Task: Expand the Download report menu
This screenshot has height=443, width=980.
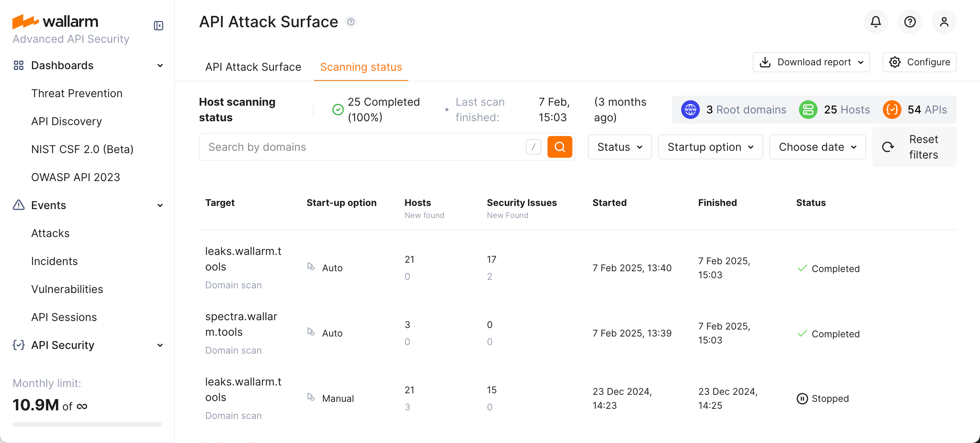Action: point(811,62)
